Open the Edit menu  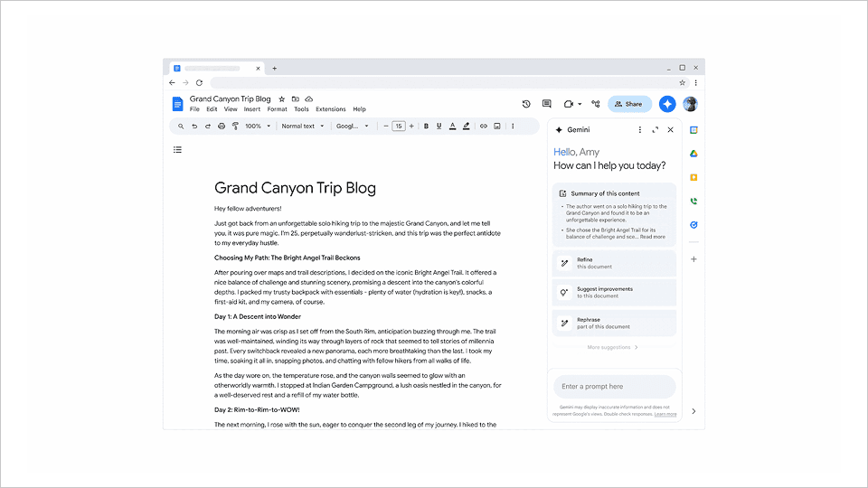(x=212, y=109)
